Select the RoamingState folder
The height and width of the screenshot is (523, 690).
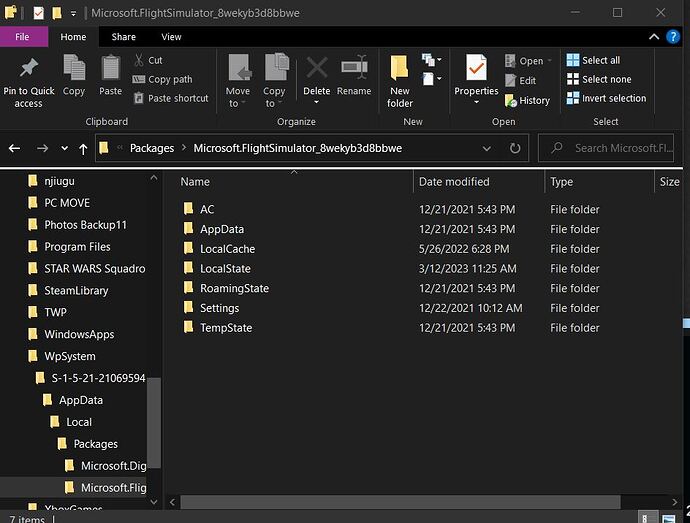(235, 288)
